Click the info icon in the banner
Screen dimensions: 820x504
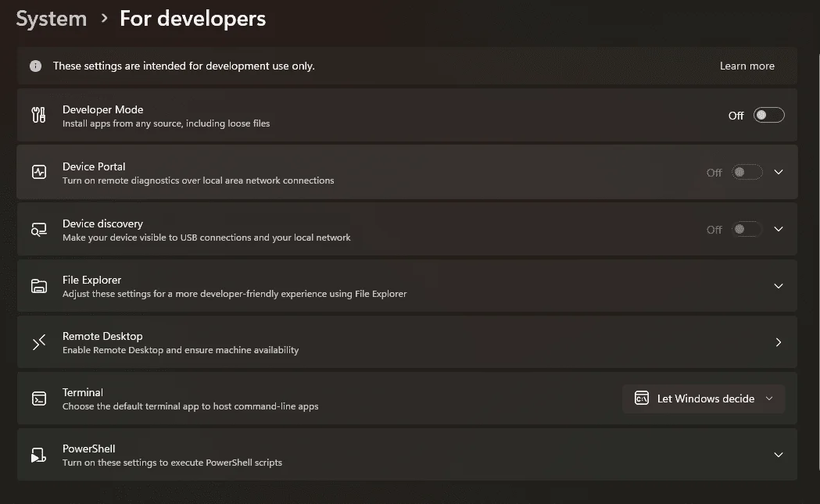coord(35,66)
